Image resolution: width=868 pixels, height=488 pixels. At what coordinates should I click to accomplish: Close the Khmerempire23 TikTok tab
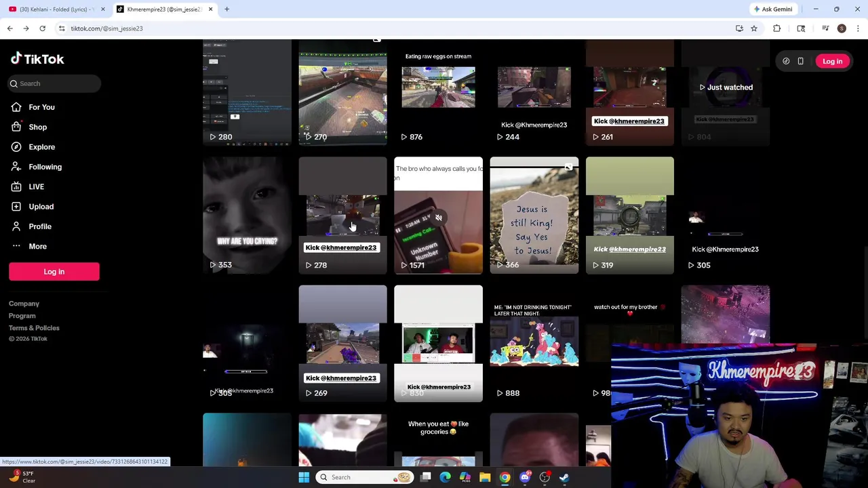pos(210,9)
